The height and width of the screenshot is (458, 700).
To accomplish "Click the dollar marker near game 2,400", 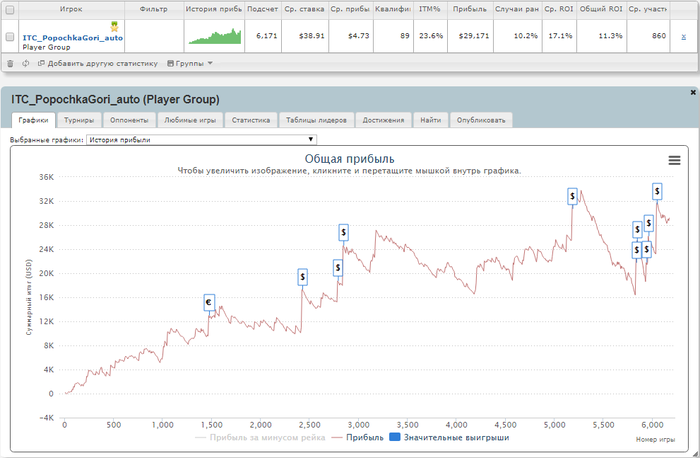I will pyautogui.click(x=303, y=277).
